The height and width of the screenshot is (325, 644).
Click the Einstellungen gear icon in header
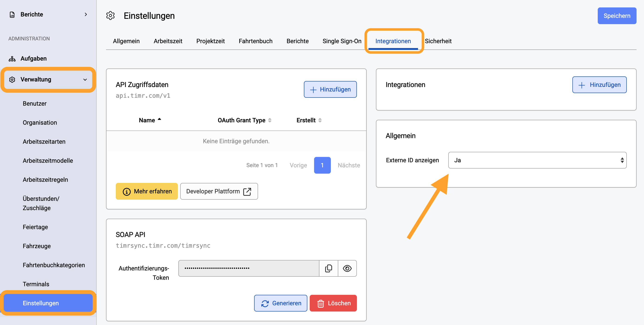click(x=110, y=16)
